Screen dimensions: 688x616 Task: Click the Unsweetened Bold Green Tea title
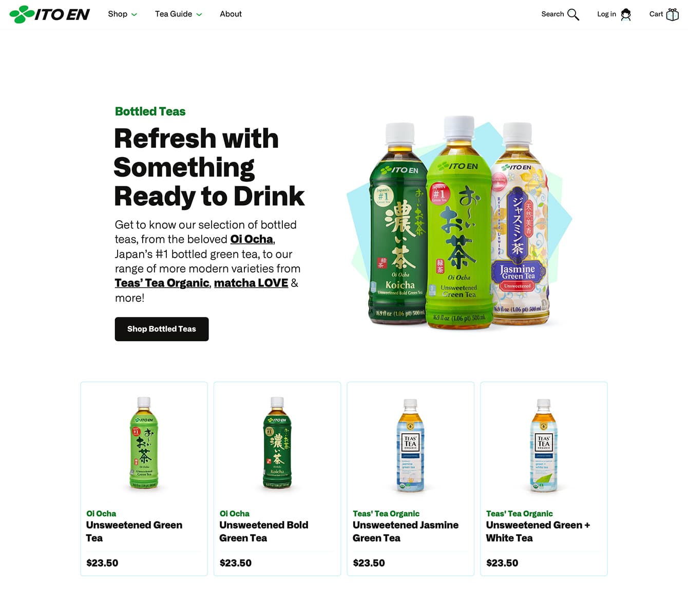point(264,531)
